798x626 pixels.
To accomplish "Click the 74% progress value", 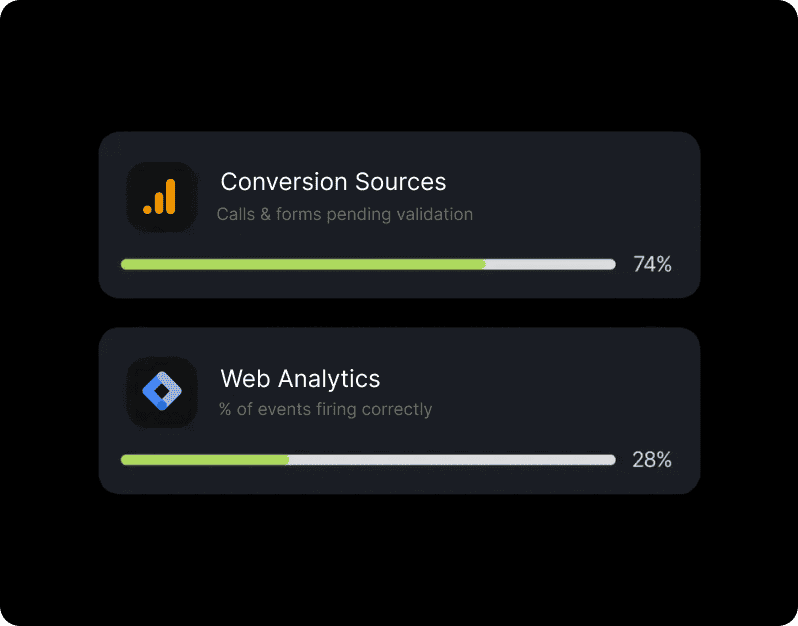I will [652, 264].
